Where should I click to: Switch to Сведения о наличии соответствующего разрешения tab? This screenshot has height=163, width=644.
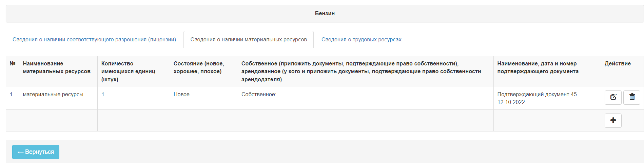[94, 40]
